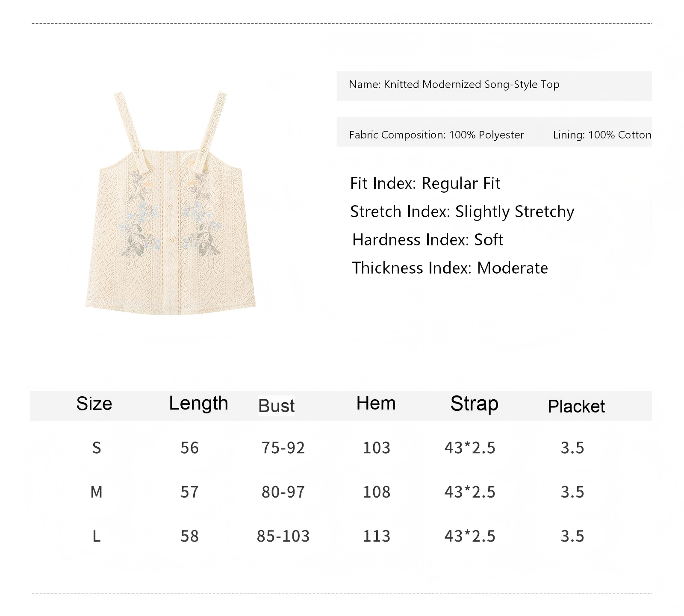Click the Placket column header
684x616 pixels.
point(576,406)
